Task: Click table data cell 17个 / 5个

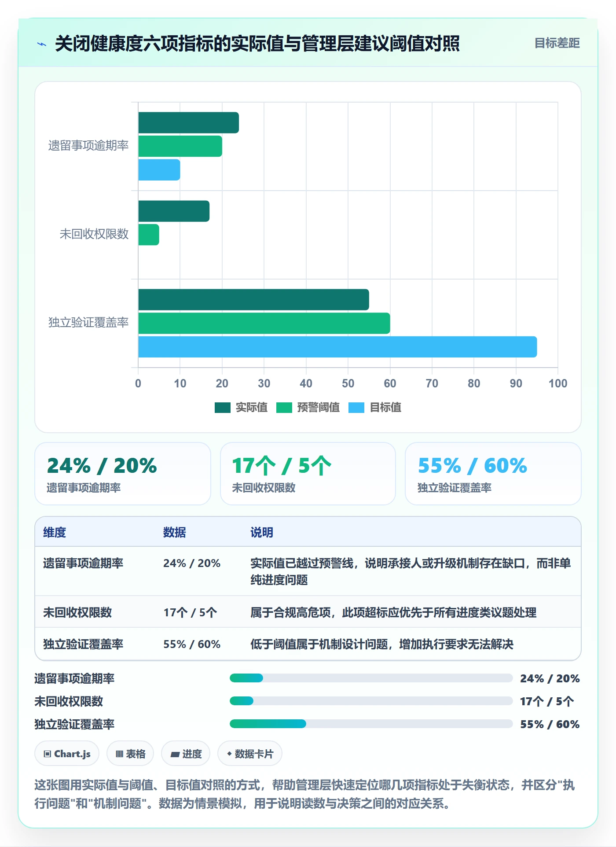Action: point(190,612)
